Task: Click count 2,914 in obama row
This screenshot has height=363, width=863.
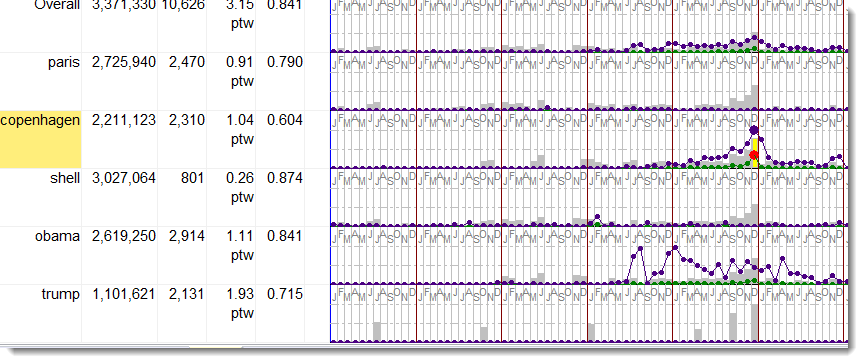Action: [187, 236]
